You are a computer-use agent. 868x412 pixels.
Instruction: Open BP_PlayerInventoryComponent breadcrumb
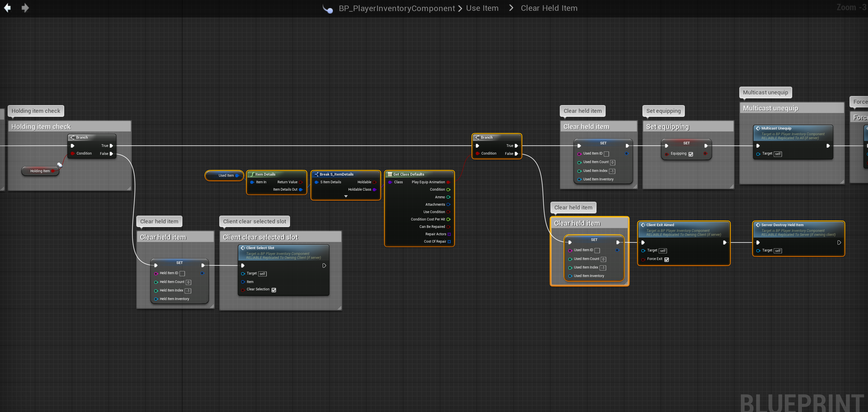[x=397, y=8]
